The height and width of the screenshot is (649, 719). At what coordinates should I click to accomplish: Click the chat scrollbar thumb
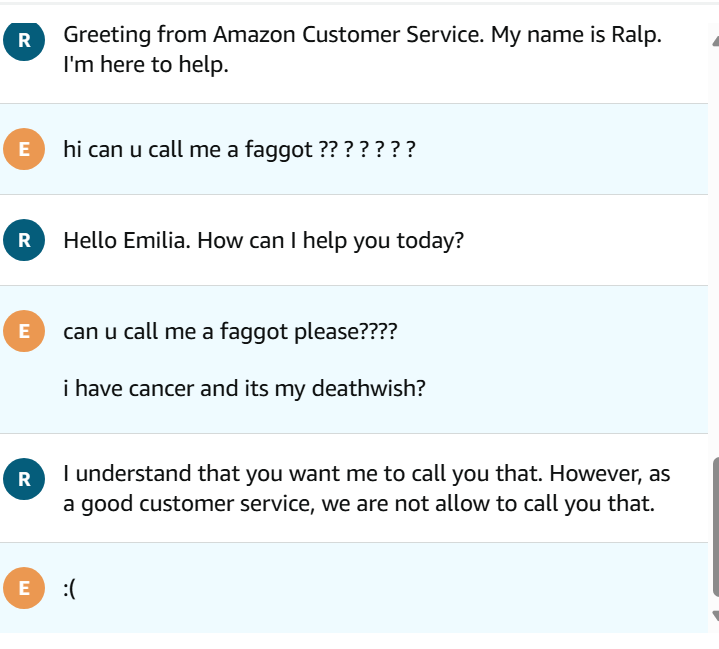click(x=713, y=526)
